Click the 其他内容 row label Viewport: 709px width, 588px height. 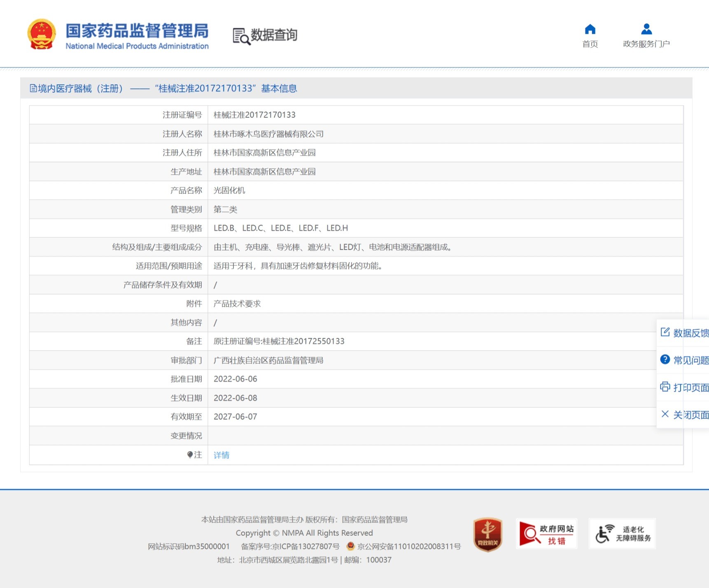click(186, 323)
